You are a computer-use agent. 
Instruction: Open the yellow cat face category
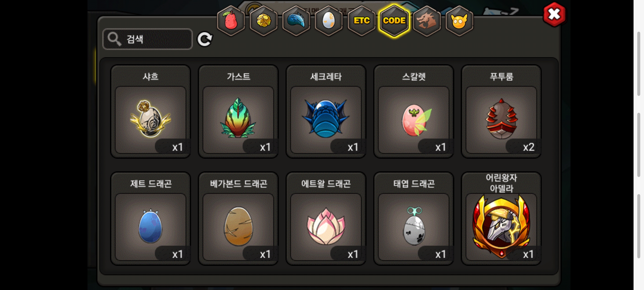(459, 21)
